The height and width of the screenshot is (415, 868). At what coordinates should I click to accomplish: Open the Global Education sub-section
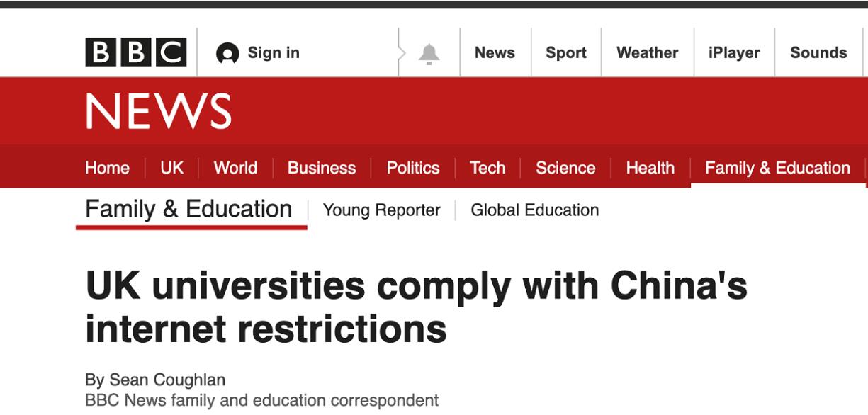pyautogui.click(x=535, y=210)
